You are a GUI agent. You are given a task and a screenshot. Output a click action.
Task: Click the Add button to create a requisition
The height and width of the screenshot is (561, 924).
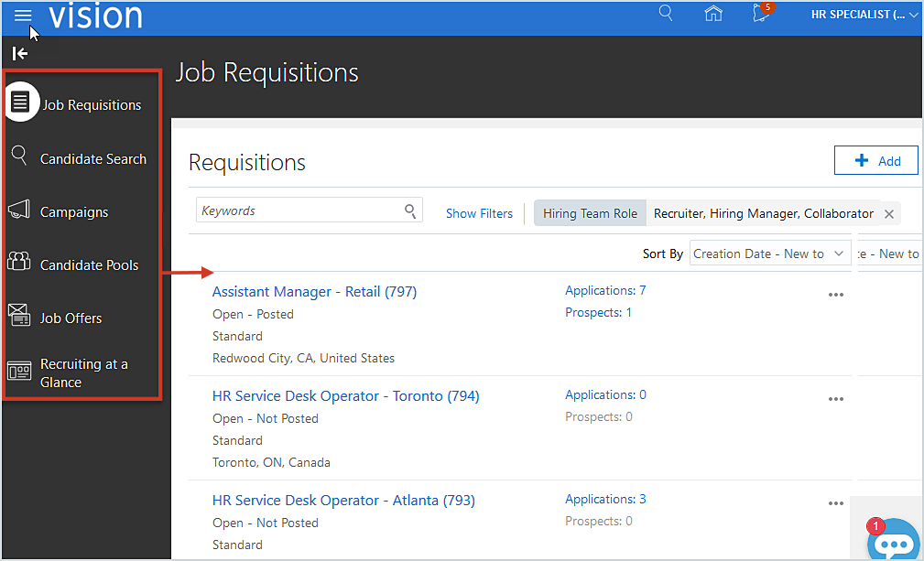point(875,160)
